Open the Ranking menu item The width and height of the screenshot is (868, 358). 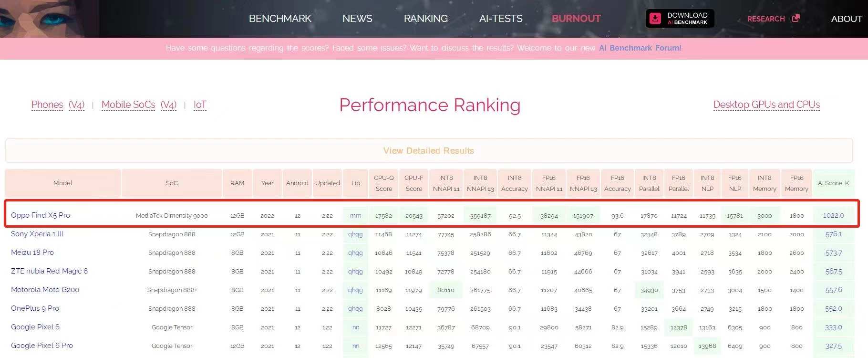coord(425,19)
